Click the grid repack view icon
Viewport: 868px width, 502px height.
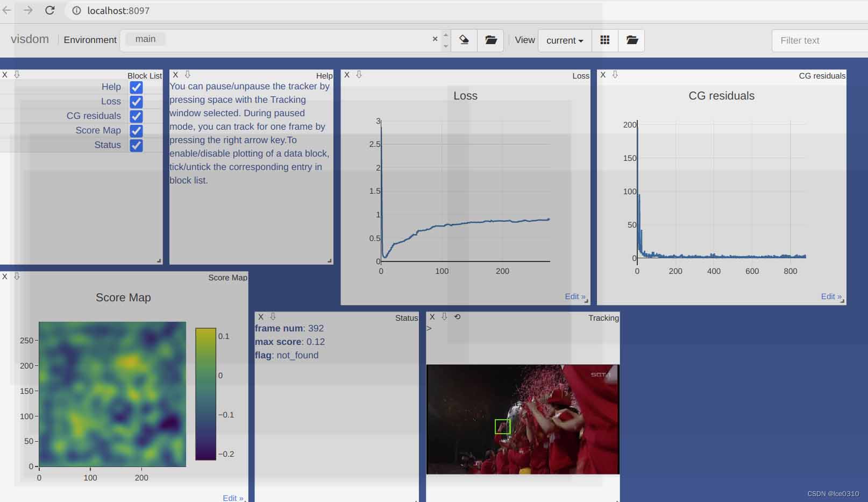tap(604, 40)
